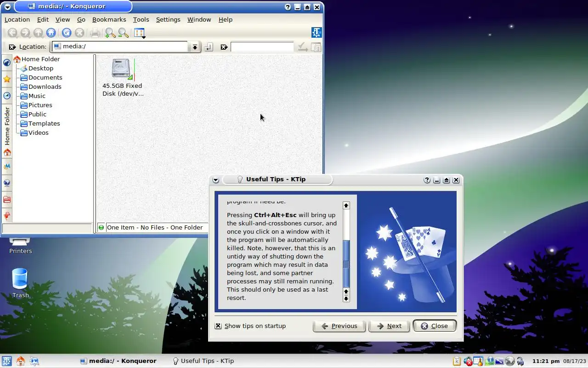Open the Services flag sidebar tab icon
The image size is (588, 368).
pyautogui.click(x=7, y=215)
